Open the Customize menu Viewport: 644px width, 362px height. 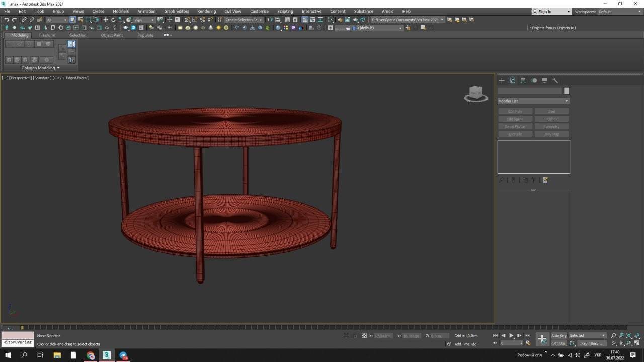pyautogui.click(x=259, y=11)
